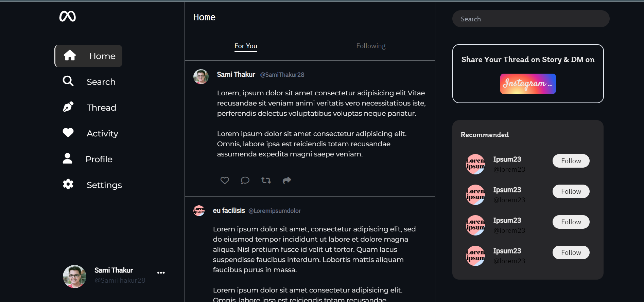Open comments on Sami Thakur's post
The image size is (644, 302).
coord(245,180)
